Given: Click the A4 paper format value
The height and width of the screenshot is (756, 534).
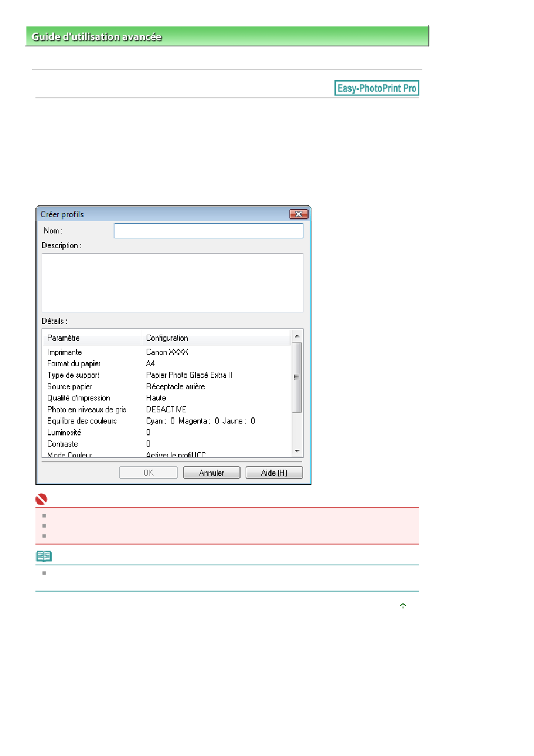Looking at the screenshot, I should pyautogui.click(x=150, y=363).
